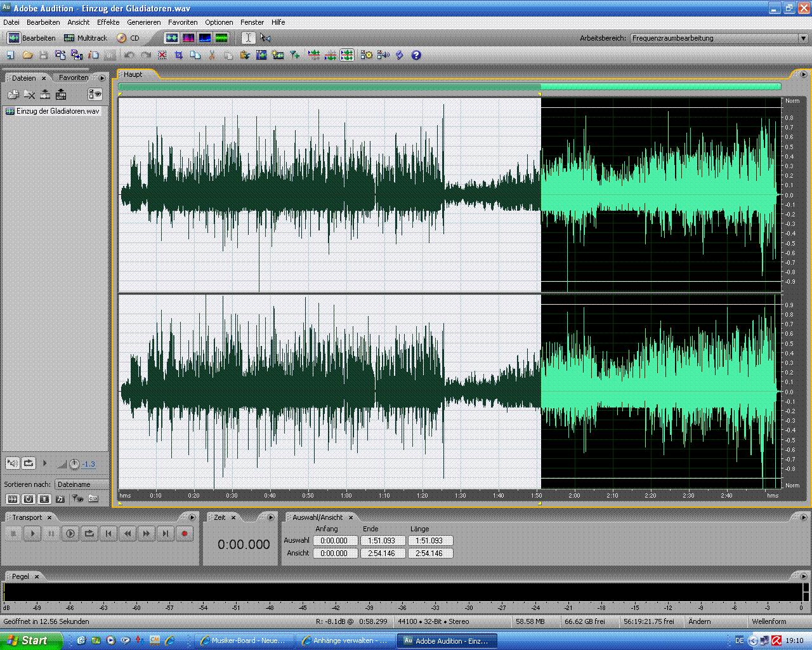Open Pegel panel options arrow menu
812x650 pixels.
[x=804, y=576]
